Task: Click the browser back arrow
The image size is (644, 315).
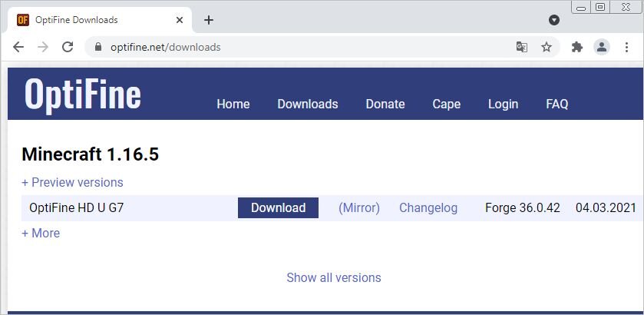Action: pyautogui.click(x=18, y=48)
